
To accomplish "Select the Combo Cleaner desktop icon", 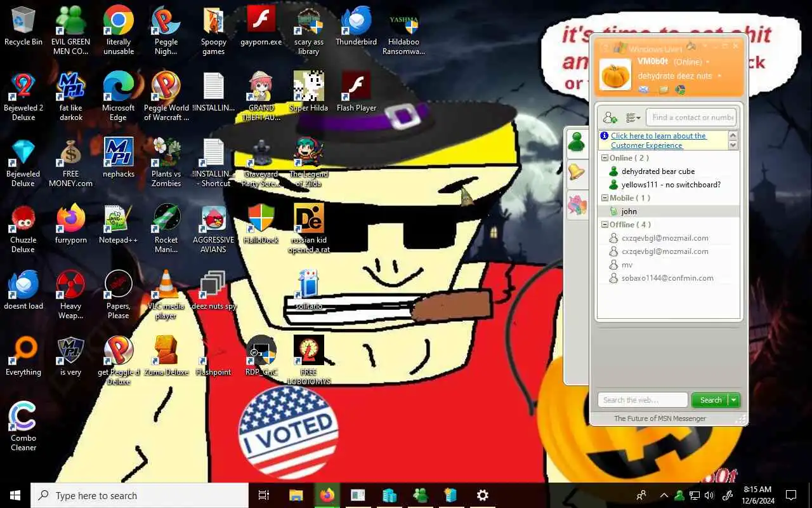I will [x=23, y=426].
